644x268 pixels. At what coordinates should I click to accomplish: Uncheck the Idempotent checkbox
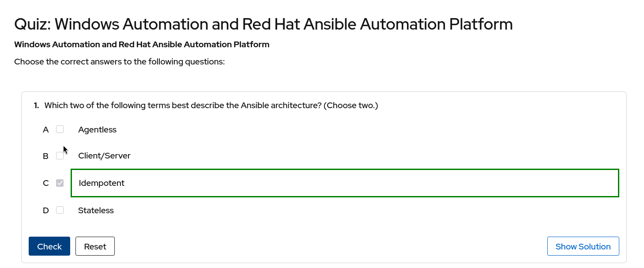(60, 183)
